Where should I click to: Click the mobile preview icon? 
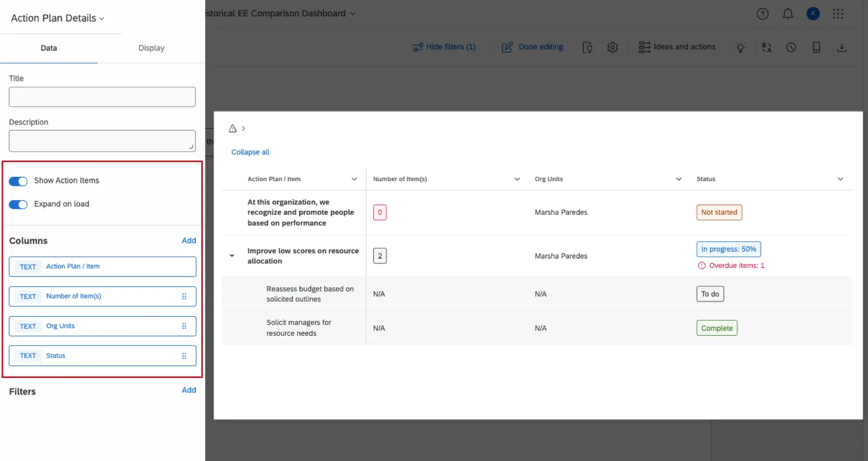pyautogui.click(x=816, y=48)
